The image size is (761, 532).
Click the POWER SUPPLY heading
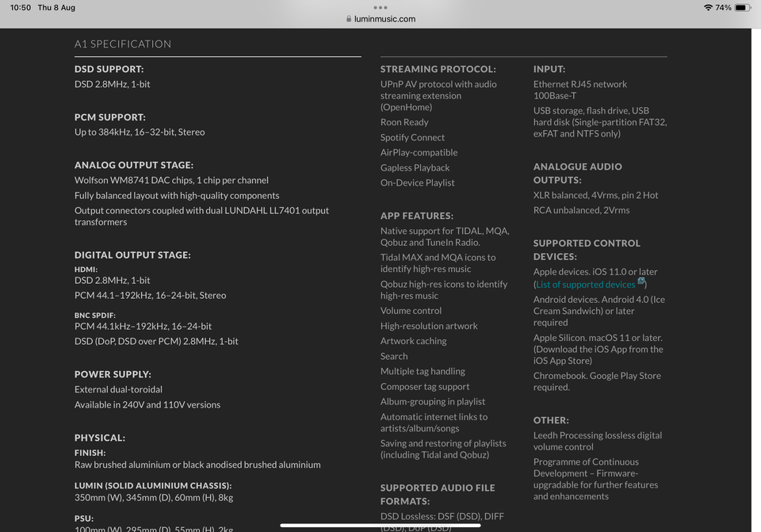click(113, 374)
